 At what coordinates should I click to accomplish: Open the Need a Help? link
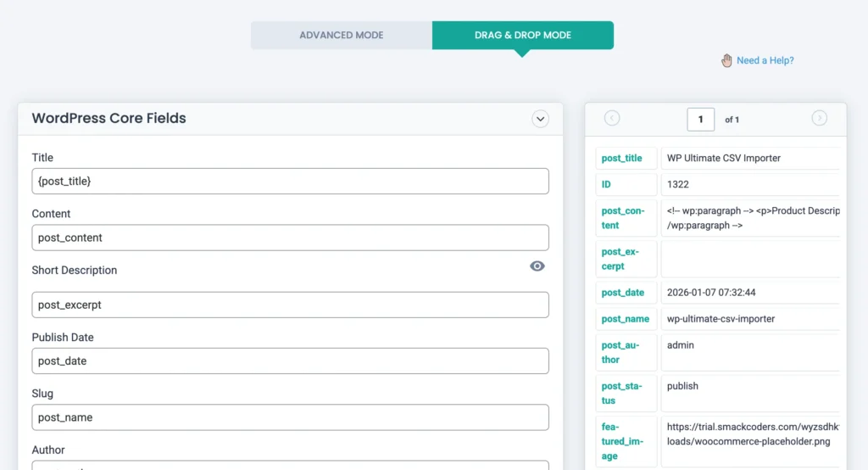click(x=765, y=60)
